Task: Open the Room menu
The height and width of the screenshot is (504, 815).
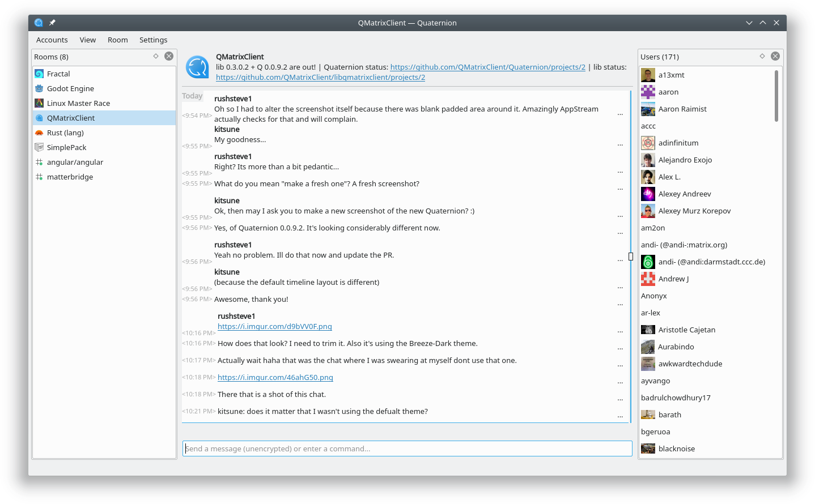Action: point(118,40)
